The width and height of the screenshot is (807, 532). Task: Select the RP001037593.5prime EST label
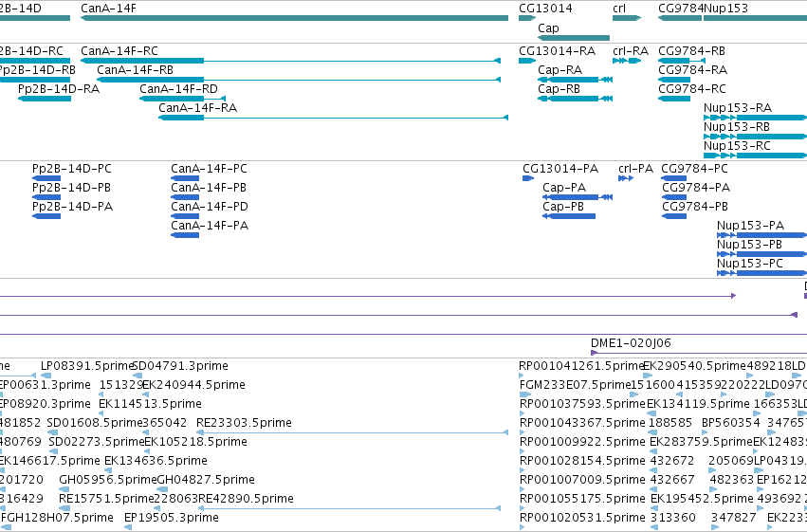[582, 404]
